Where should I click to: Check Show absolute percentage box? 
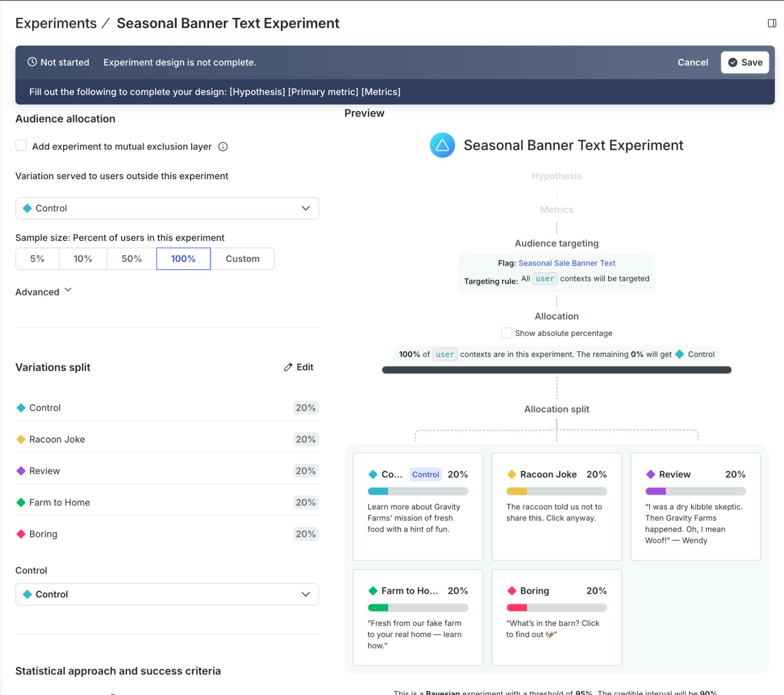506,333
